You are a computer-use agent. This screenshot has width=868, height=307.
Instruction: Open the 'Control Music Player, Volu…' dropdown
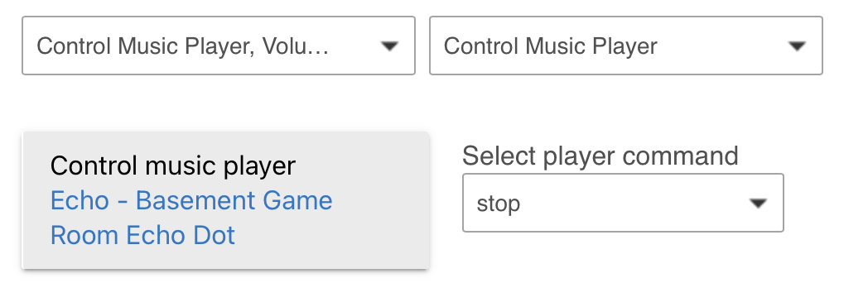[x=219, y=46]
